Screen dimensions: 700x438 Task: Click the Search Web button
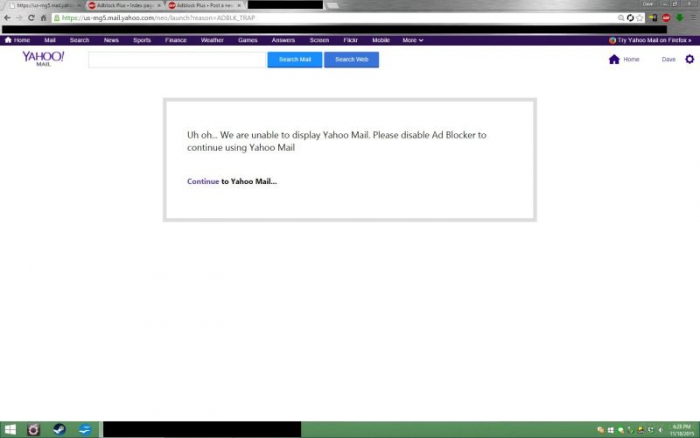(351, 59)
